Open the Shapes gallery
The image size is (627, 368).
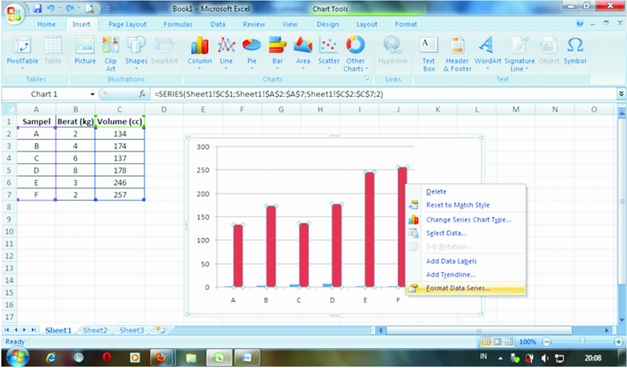point(136,53)
